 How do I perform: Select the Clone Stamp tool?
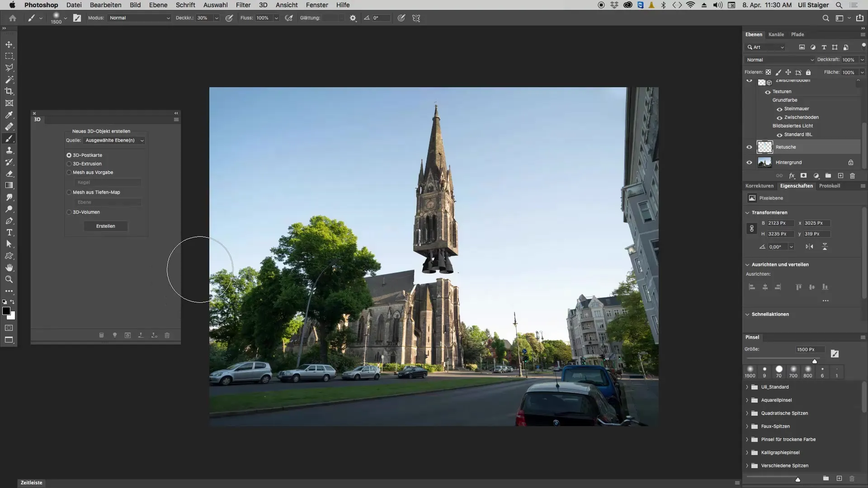coord(9,150)
